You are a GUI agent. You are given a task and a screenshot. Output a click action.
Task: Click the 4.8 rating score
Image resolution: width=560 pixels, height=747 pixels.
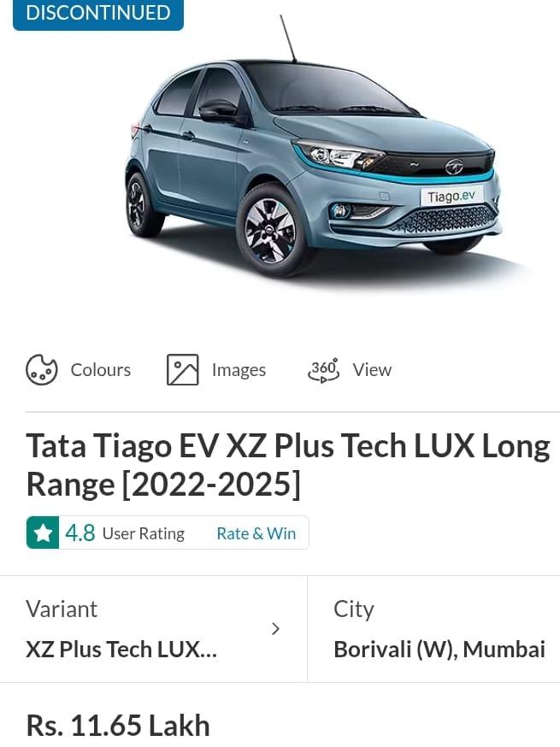coord(80,532)
